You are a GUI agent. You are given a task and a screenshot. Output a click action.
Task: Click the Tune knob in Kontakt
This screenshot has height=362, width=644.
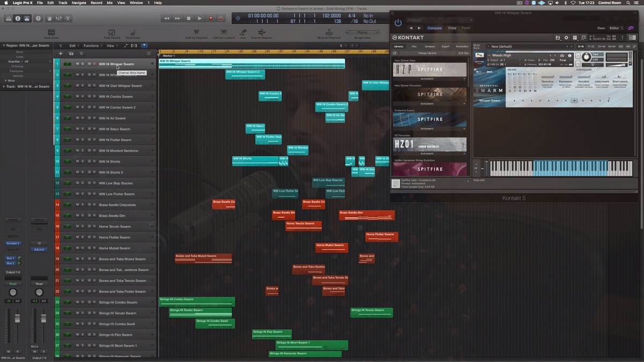[x=587, y=57]
